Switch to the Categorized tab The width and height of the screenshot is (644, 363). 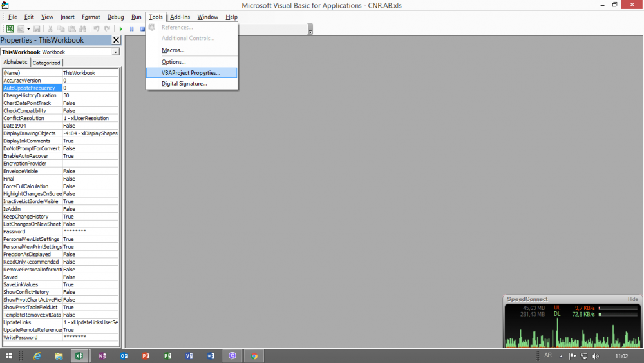(46, 63)
